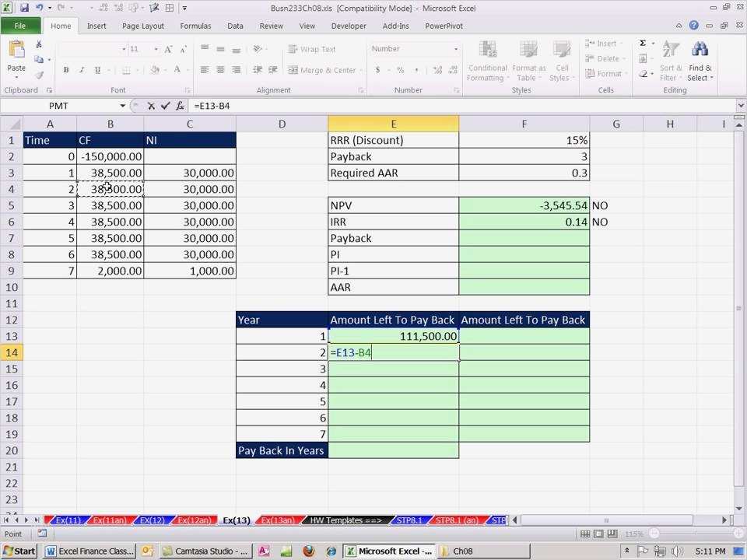This screenshot has width=747, height=560.
Task: Open the Merge & Center dropdown arrow
Action: pos(361,71)
